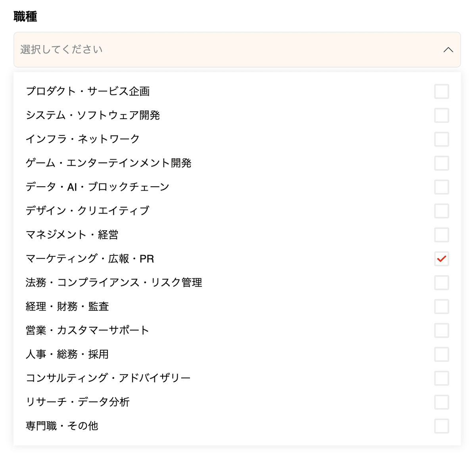Check the コンサルティング・アドバイザリー checkbox

[441, 378]
